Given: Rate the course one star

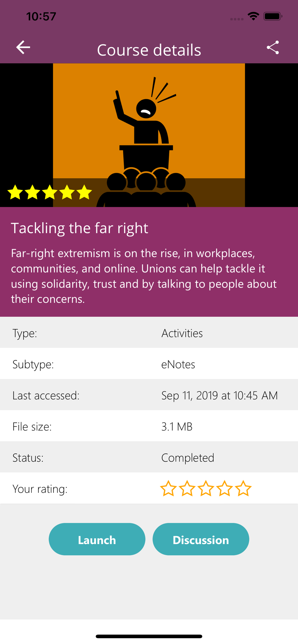Looking at the screenshot, I should 168,488.
